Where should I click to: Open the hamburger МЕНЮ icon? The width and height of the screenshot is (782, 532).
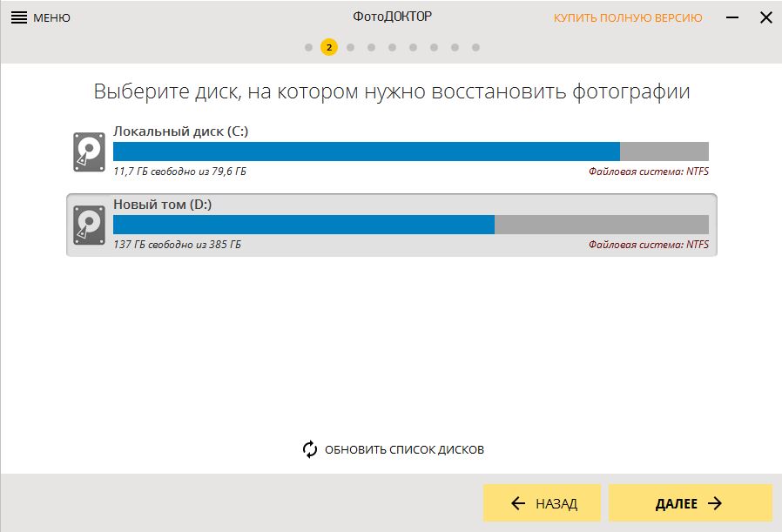point(19,18)
